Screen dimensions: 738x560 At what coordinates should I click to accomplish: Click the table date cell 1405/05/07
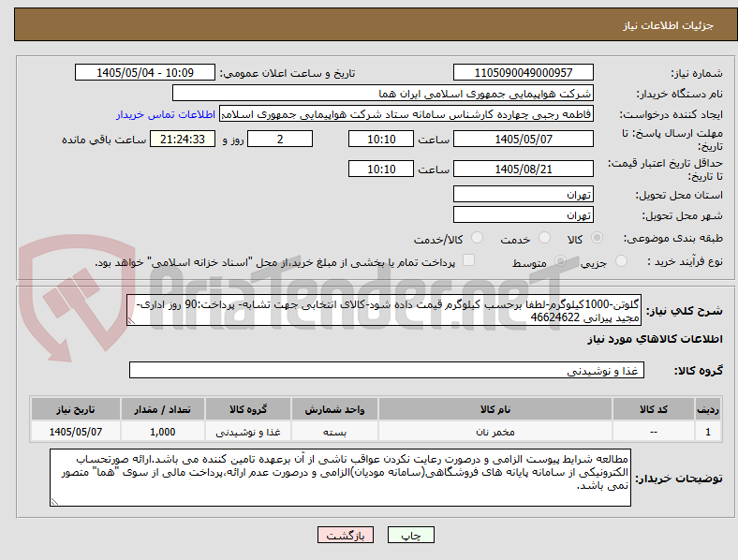coord(76,431)
